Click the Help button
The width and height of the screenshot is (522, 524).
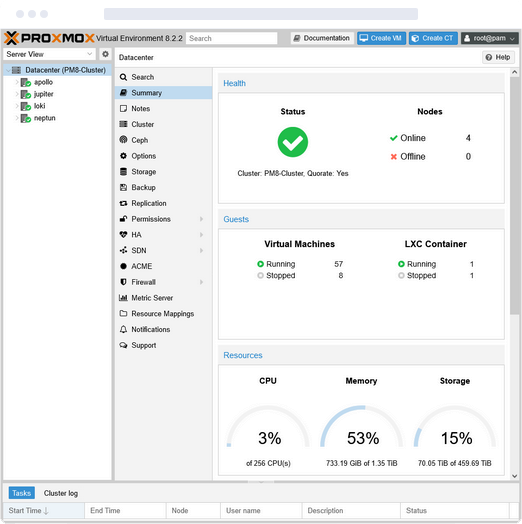[498, 57]
